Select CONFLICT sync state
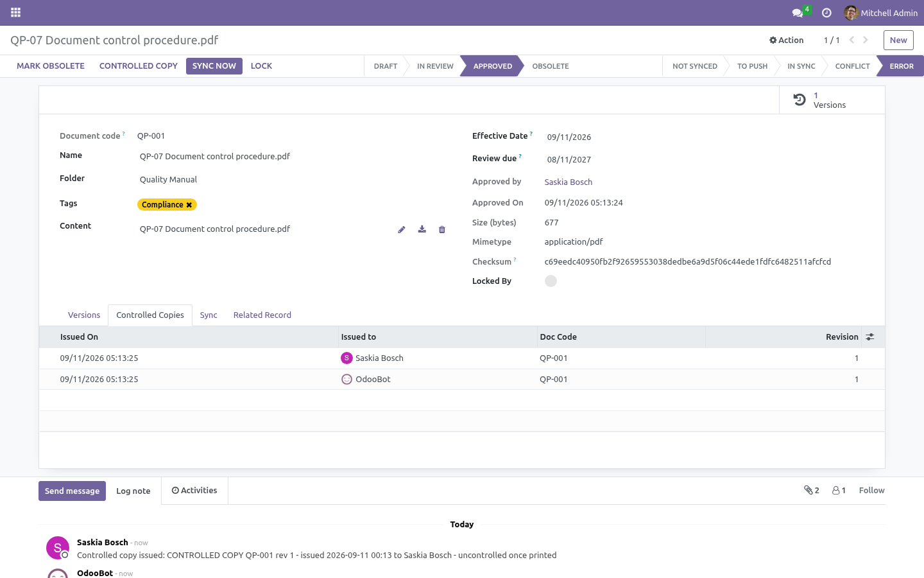924x578 pixels. click(x=852, y=66)
